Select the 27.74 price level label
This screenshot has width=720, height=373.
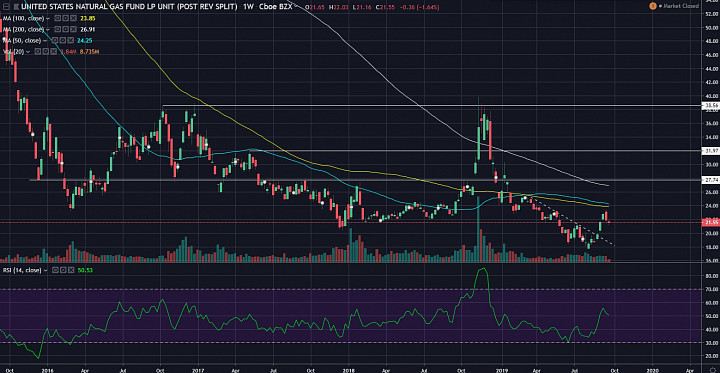pyautogui.click(x=710, y=180)
